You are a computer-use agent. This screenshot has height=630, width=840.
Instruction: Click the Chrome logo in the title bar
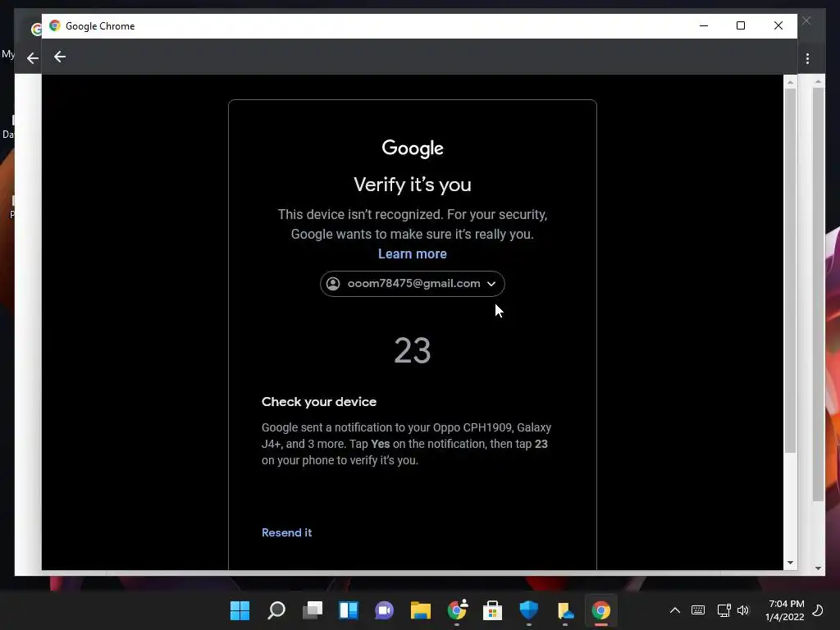[55, 25]
